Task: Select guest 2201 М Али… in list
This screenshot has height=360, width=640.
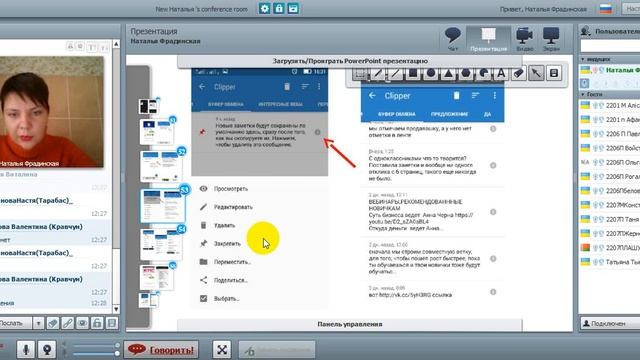Action: point(610,105)
